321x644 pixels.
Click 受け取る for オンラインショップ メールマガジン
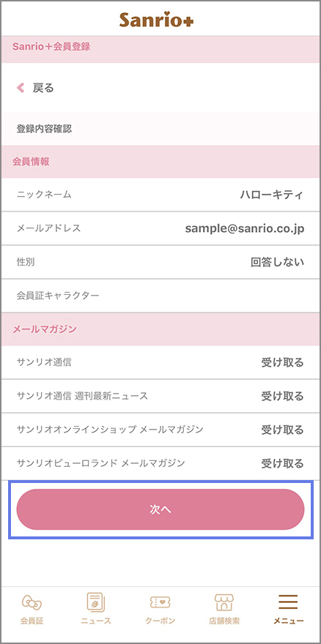pyautogui.click(x=283, y=430)
